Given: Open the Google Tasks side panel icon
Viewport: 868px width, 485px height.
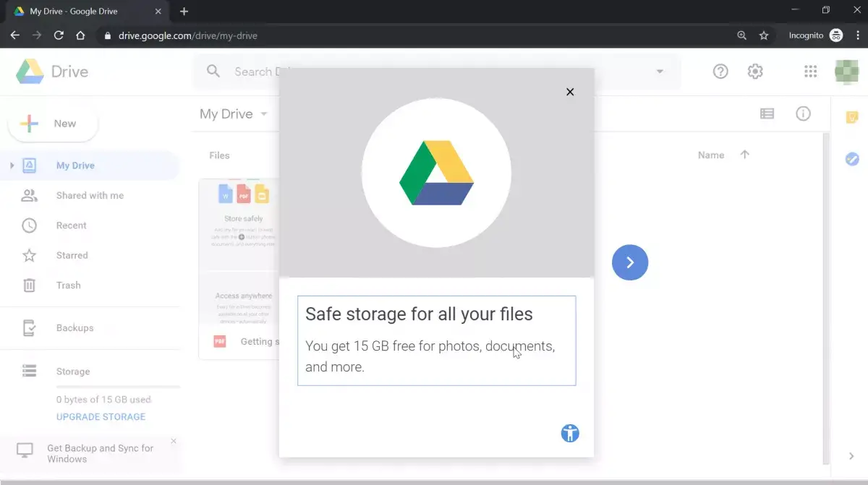Looking at the screenshot, I should [x=852, y=159].
